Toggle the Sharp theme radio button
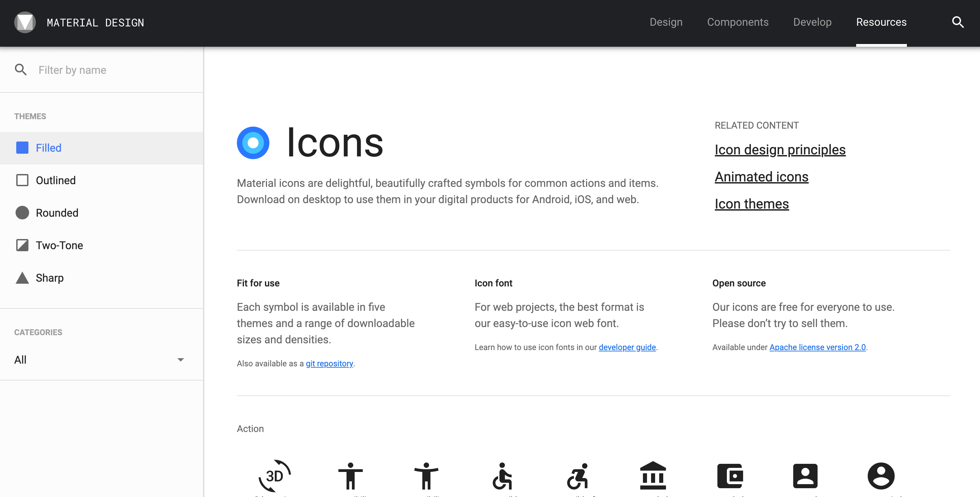 [x=22, y=277]
